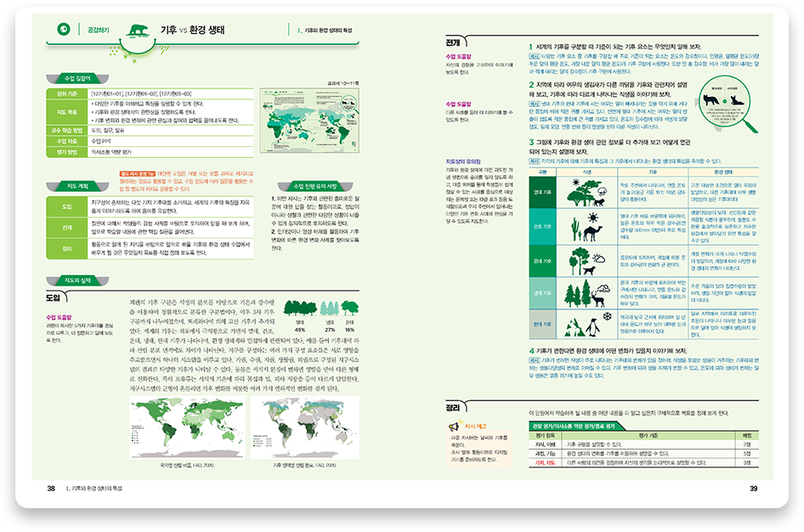This screenshot has width=804, height=532.
Task: Click the 평가 기준 column header
Action: 648,436
